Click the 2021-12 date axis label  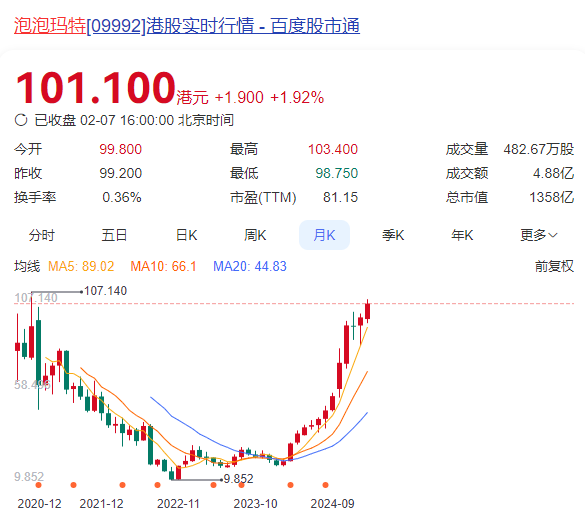[x=101, y=504]
